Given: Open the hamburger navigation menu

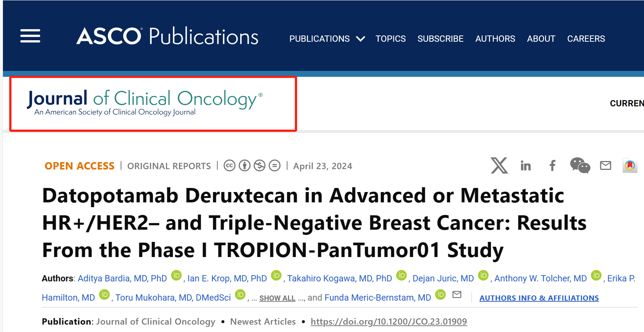Looking at the screenshot, I should (30, 36).
